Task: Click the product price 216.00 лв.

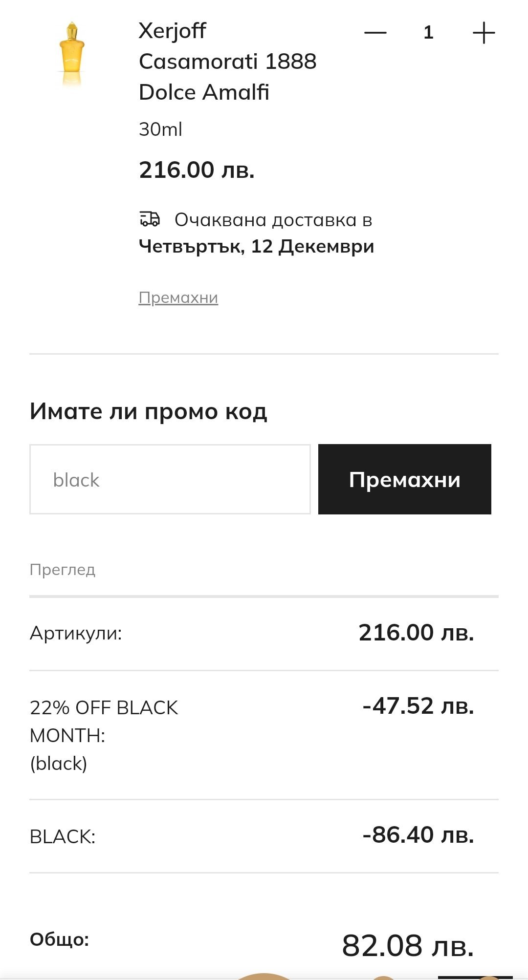Action: (197, 170)
